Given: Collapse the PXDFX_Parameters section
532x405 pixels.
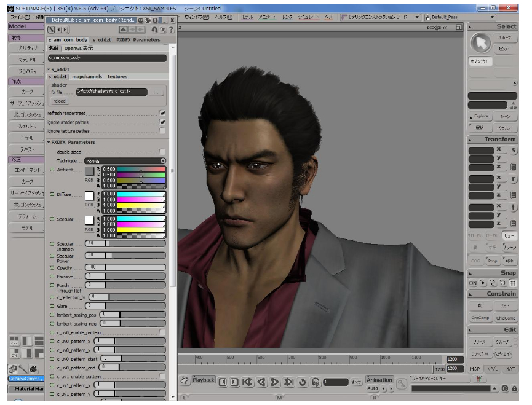Looking at the screenshot, I should click(49, 143).
